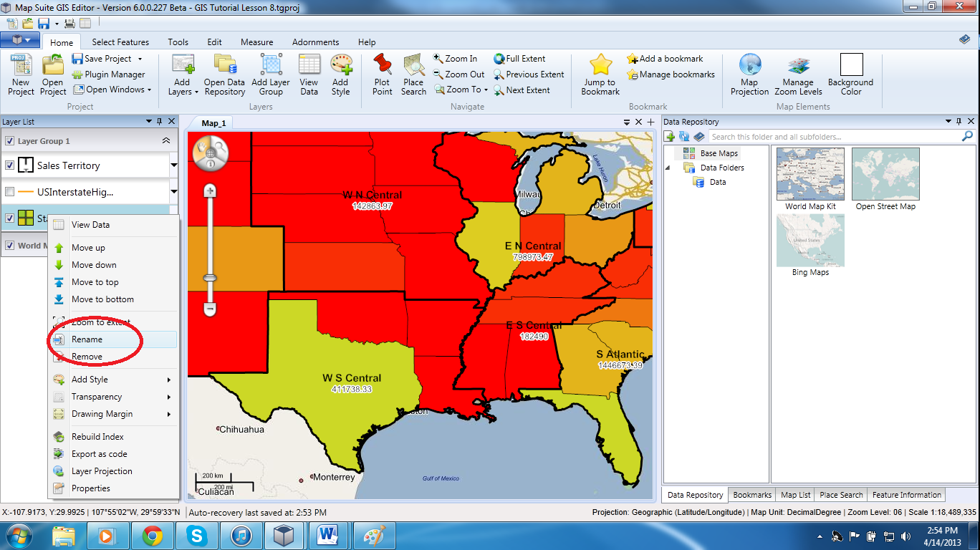
Task: Uncheck the Sales Territory layer checkbox
Action: coord(10,165)
